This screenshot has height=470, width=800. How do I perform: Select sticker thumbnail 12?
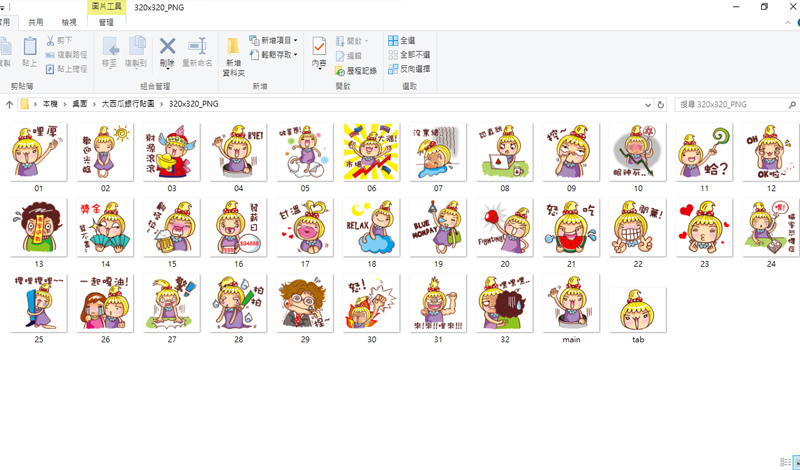click(771, 152)
